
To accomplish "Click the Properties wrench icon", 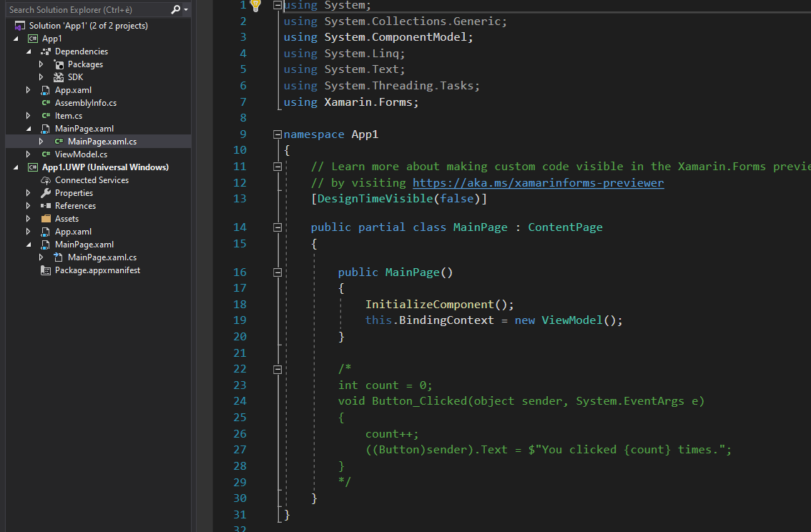I will [x=46, y=193].
